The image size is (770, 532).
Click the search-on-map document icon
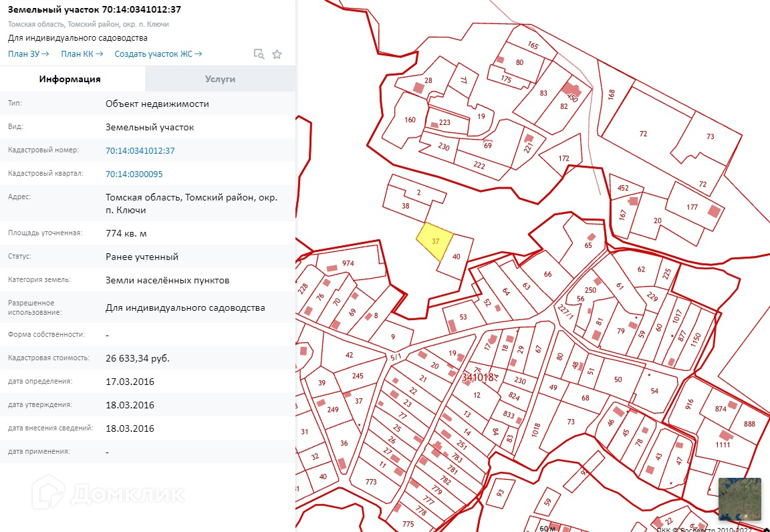click(259, 54)
